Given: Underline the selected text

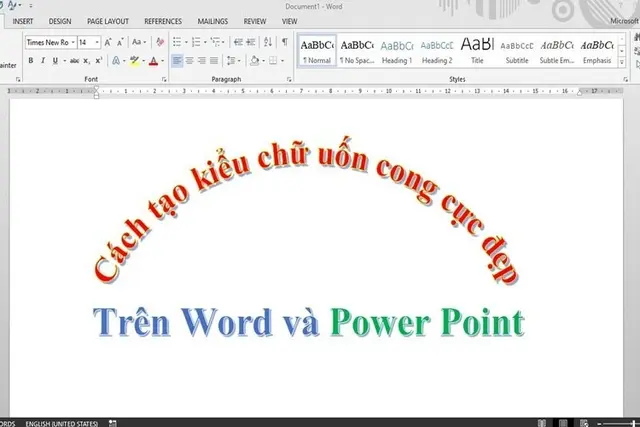Looking at the screenshot, I should pos(55,61).
